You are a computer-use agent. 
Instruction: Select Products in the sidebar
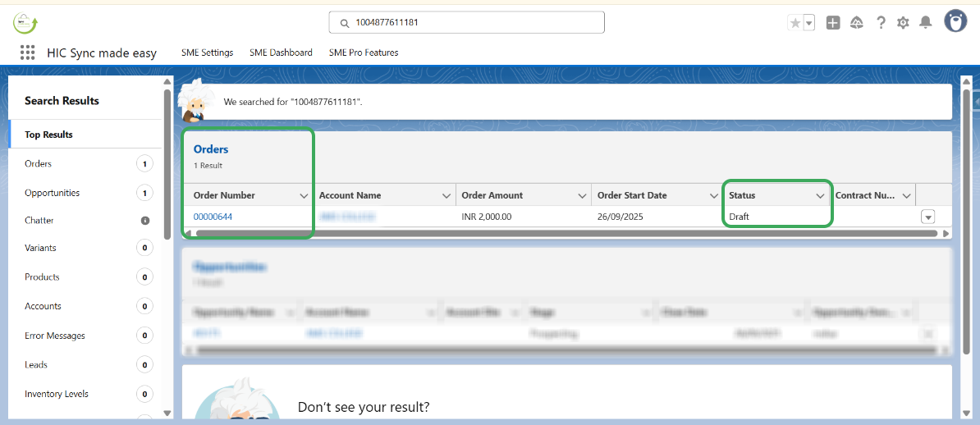click(85, 276)
